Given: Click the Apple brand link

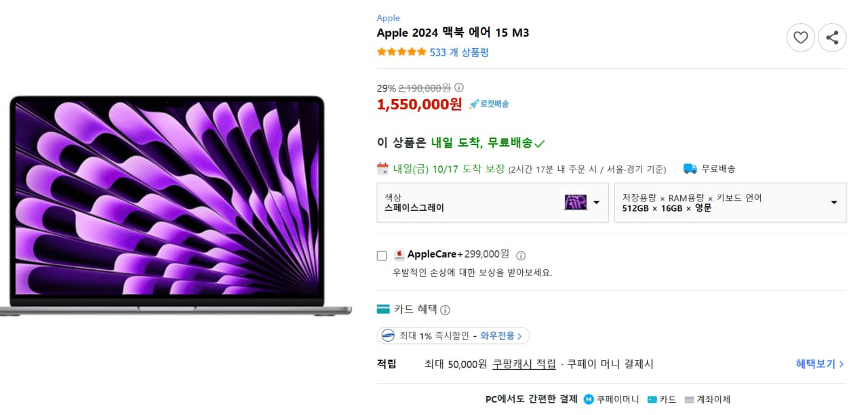Looking at the screenshot, I should pos(389,18).
